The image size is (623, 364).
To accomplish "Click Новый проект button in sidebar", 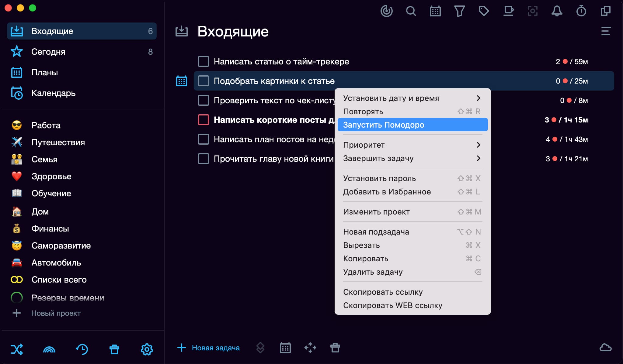I will tap(56, 313).
